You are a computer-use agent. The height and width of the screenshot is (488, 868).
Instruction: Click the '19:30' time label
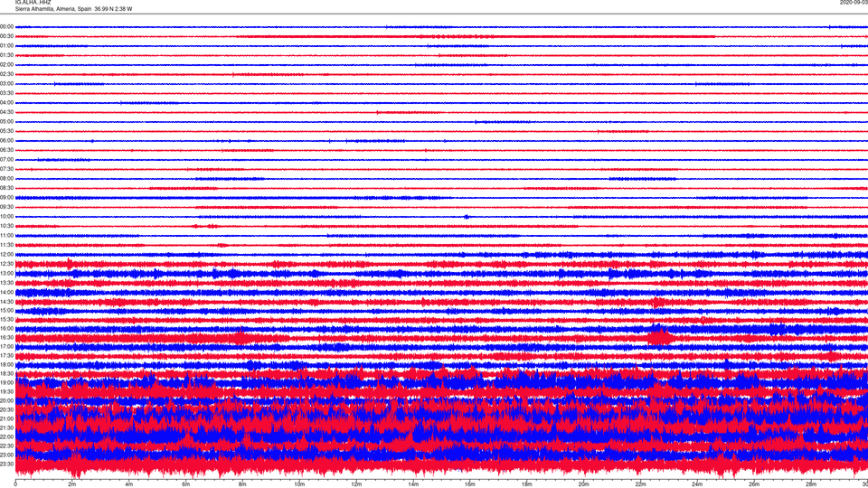pyautogui.click(x=6, y=391)
